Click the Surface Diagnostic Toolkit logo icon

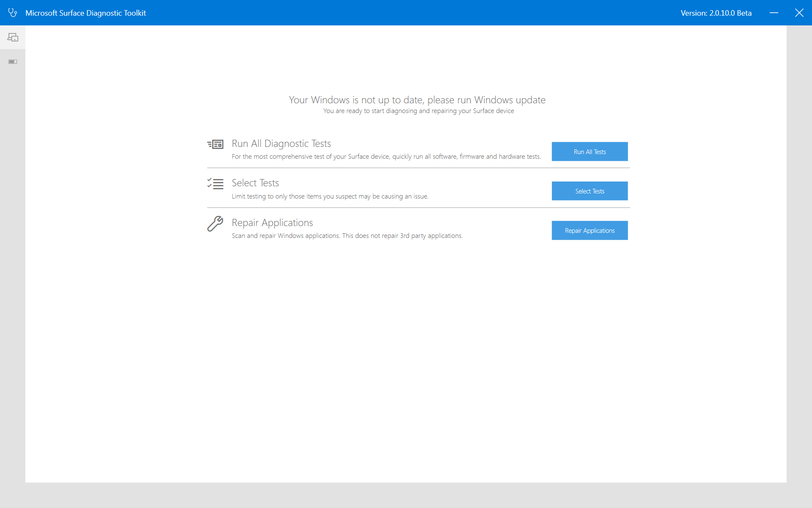(13, 13)
